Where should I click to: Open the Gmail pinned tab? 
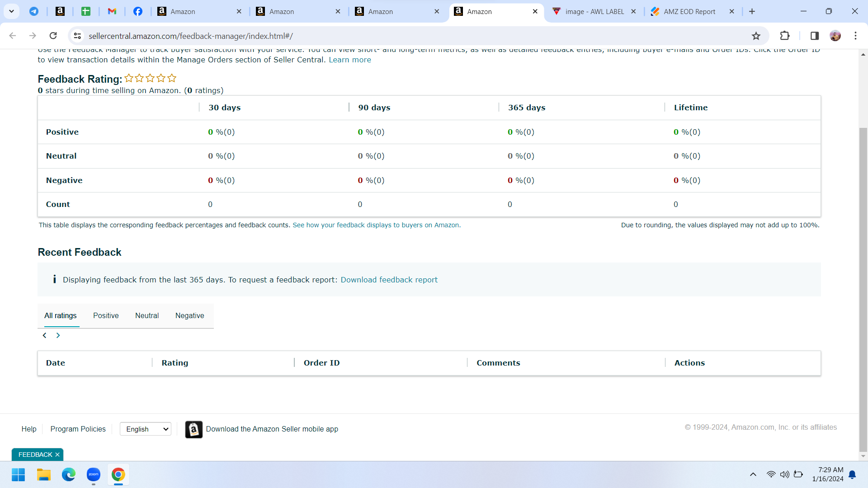(112, 11)
